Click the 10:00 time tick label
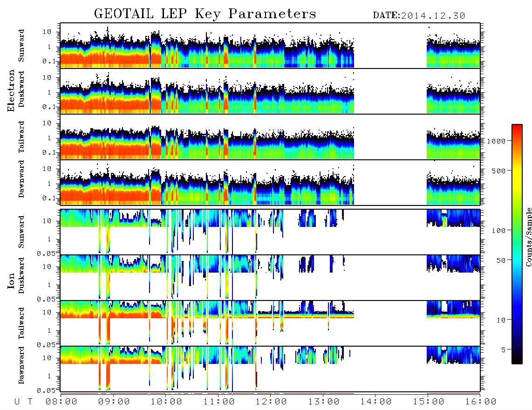 [x=166, y=402]
